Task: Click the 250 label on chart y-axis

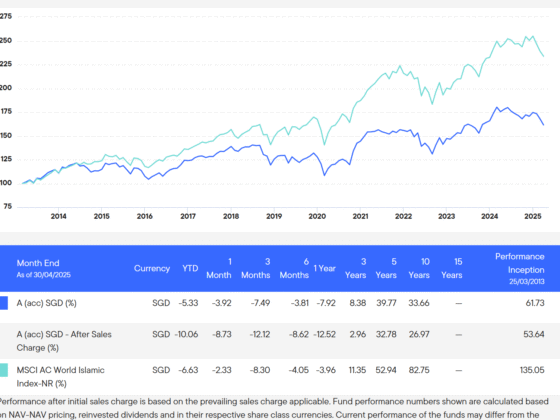Action: click(x=6, y=41)
